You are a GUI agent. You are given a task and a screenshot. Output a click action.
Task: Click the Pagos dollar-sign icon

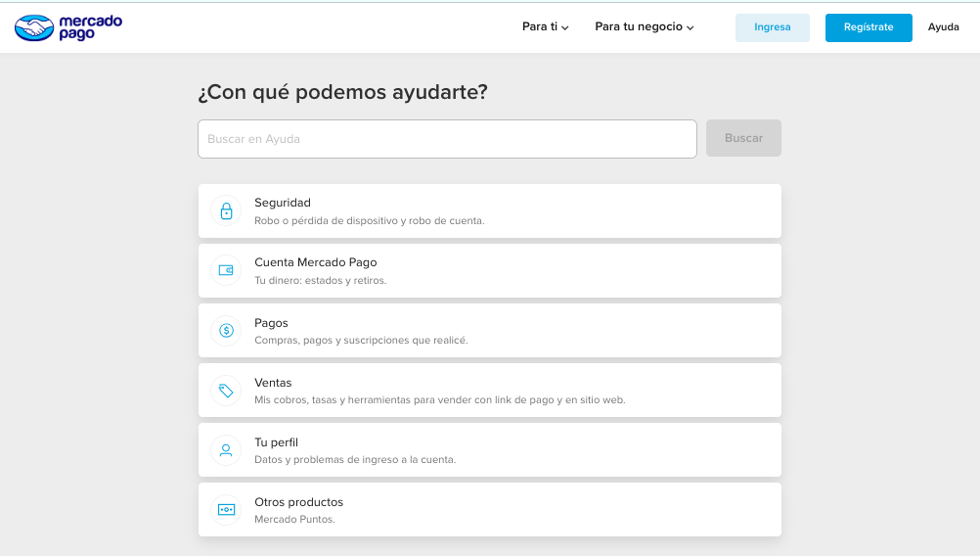(x=226, y=330)
